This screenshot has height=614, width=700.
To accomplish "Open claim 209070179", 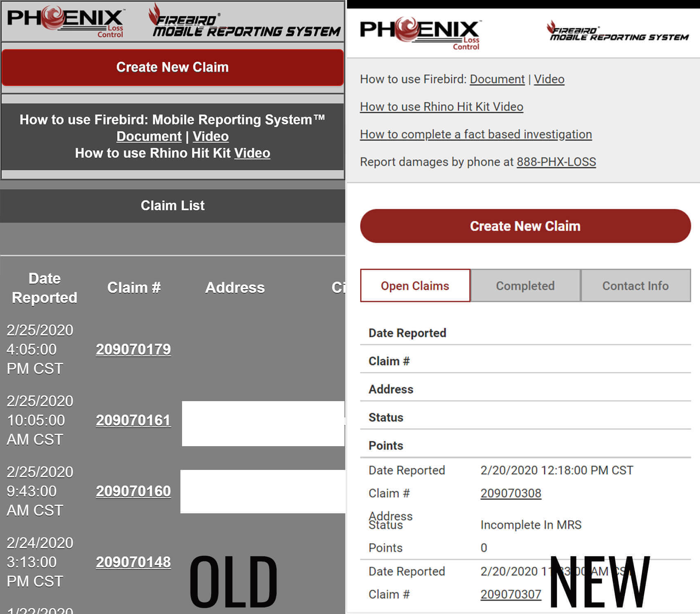I will click(x=133, y=349).
